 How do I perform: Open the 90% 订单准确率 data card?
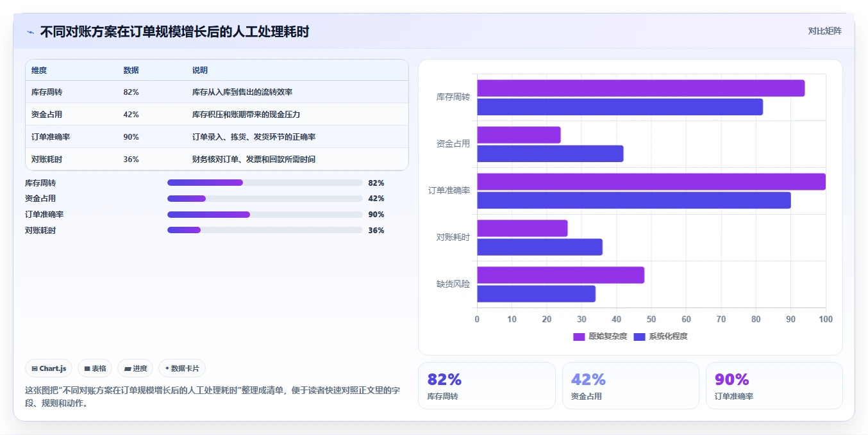point(774,386)
